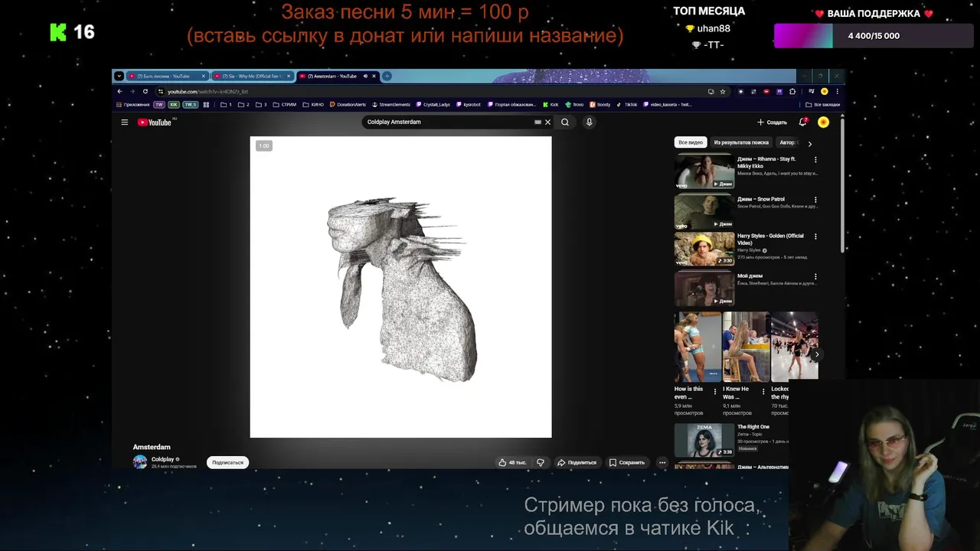Subscribe with the Подписаться button

tap(227, 462)
